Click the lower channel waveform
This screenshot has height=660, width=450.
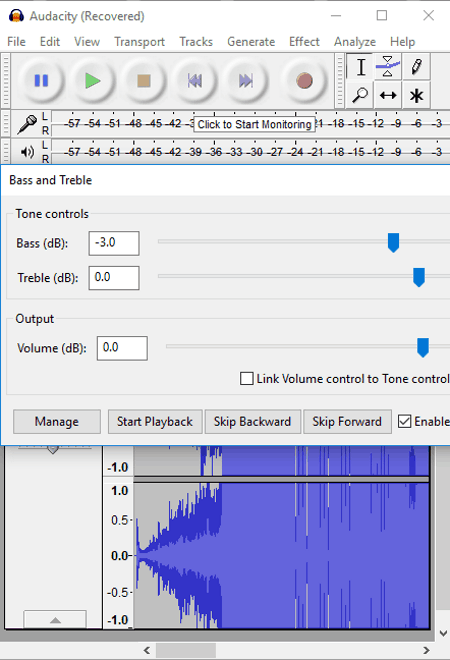281,556
